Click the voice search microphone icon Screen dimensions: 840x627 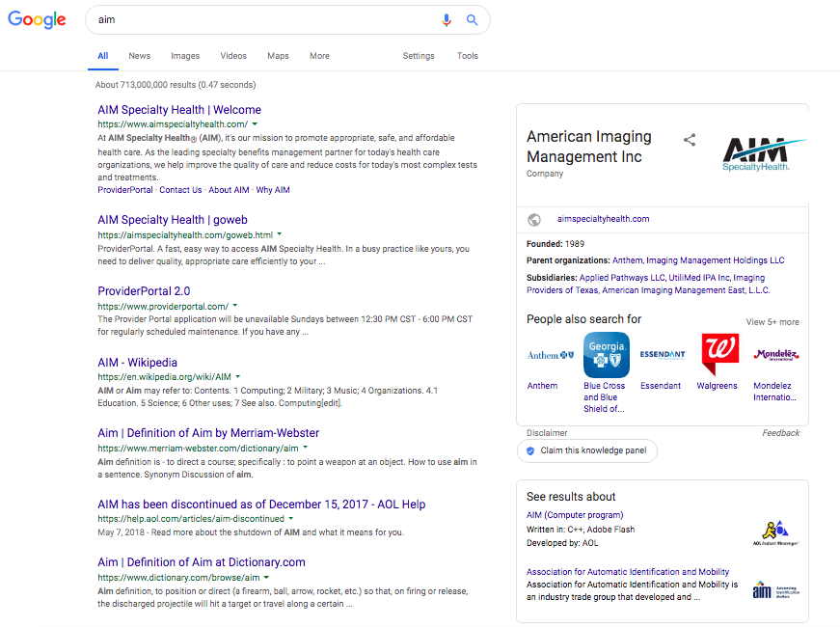click(446, 19)
